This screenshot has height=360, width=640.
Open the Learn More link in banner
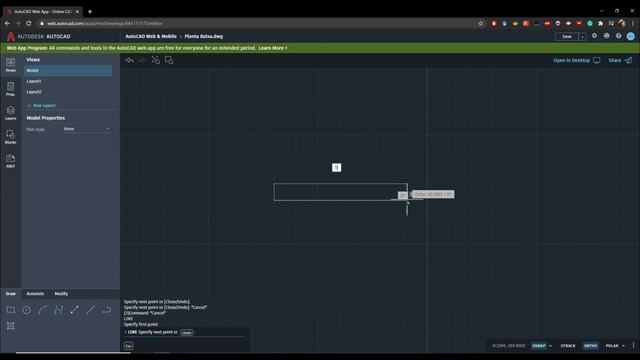(273, 48)
